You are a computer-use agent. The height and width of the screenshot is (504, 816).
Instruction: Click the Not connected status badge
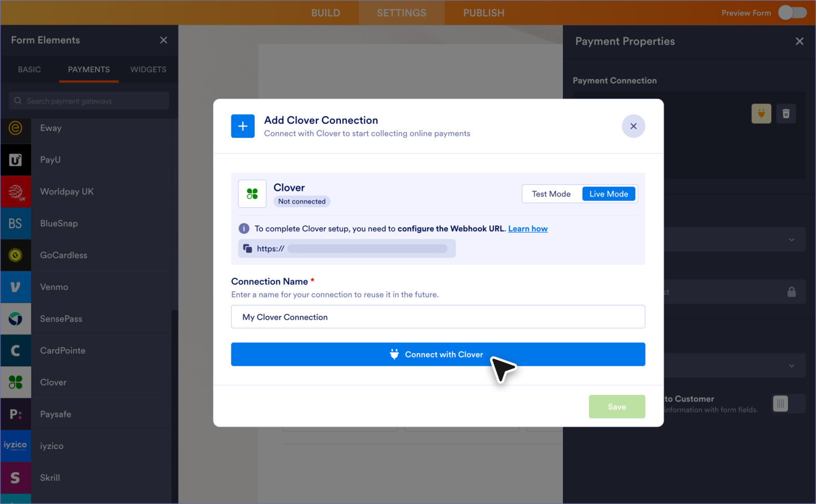pyautogui.click(x=302, y=202)
